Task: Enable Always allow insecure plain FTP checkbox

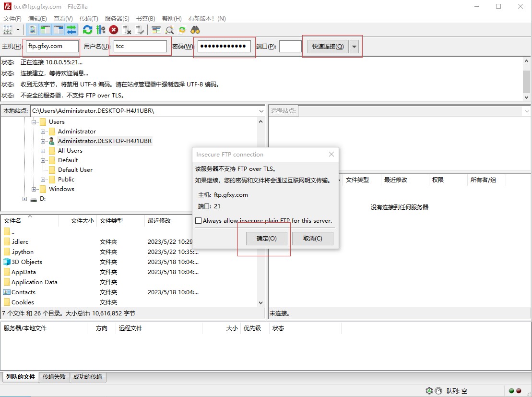Action: tap(199, 221)
